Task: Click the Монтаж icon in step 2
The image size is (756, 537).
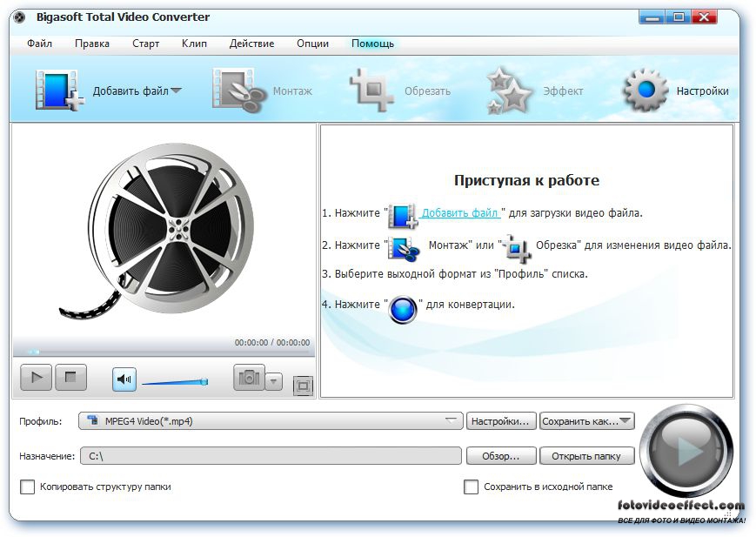Action: click(404, 249)
